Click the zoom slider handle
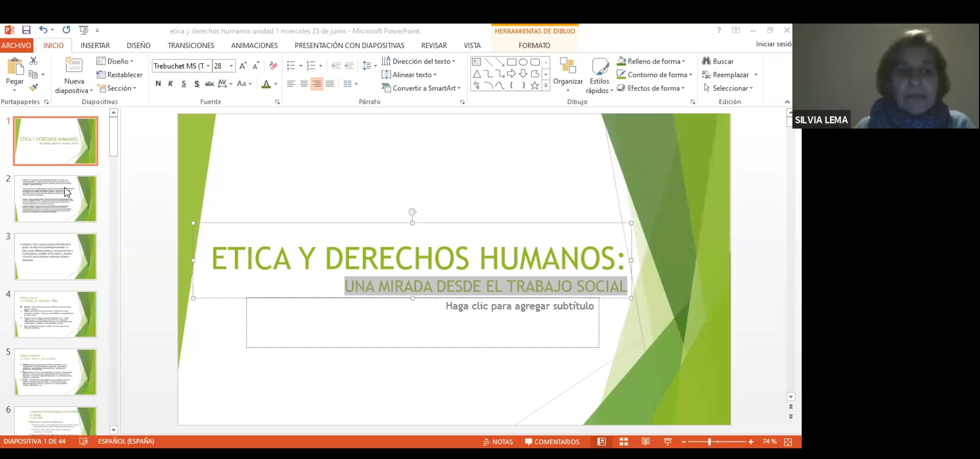Viewport: 980px width, 459px height. [710, 442]
